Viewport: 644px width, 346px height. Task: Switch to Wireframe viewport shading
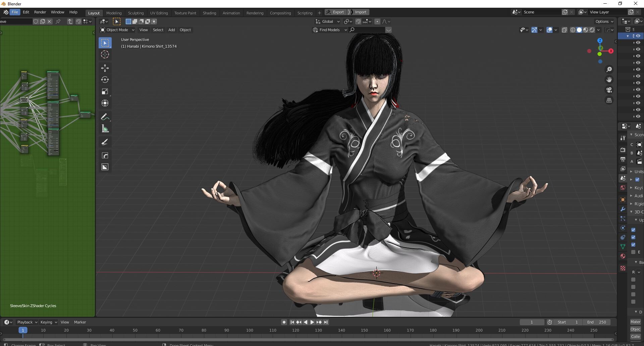(573, 30)
